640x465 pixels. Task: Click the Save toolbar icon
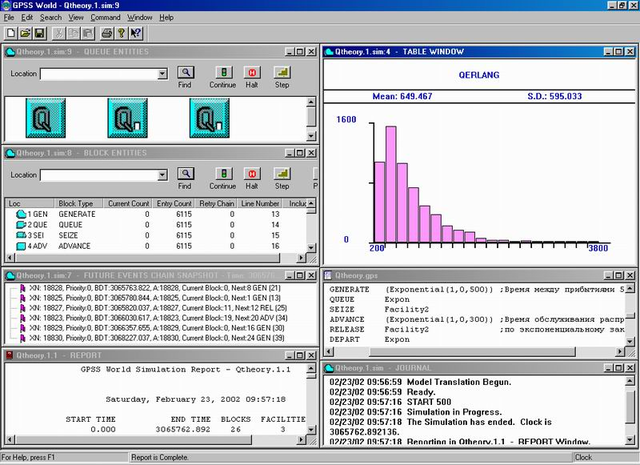(39, 33)
